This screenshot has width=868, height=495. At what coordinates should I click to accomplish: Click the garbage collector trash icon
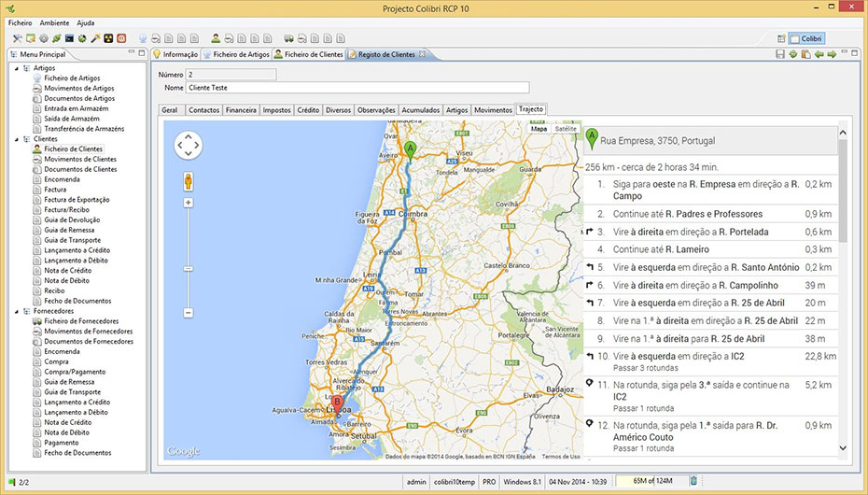click(693, 482)
